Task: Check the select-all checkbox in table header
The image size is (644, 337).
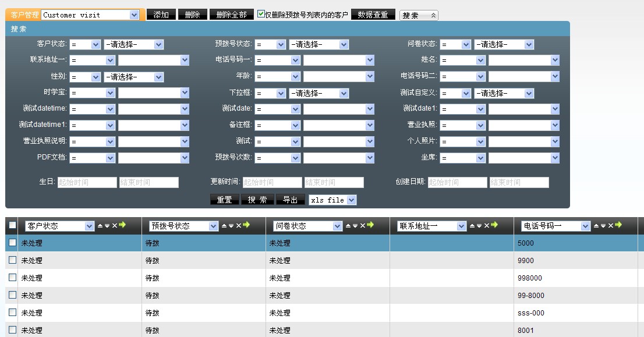Action: [13, 226]
